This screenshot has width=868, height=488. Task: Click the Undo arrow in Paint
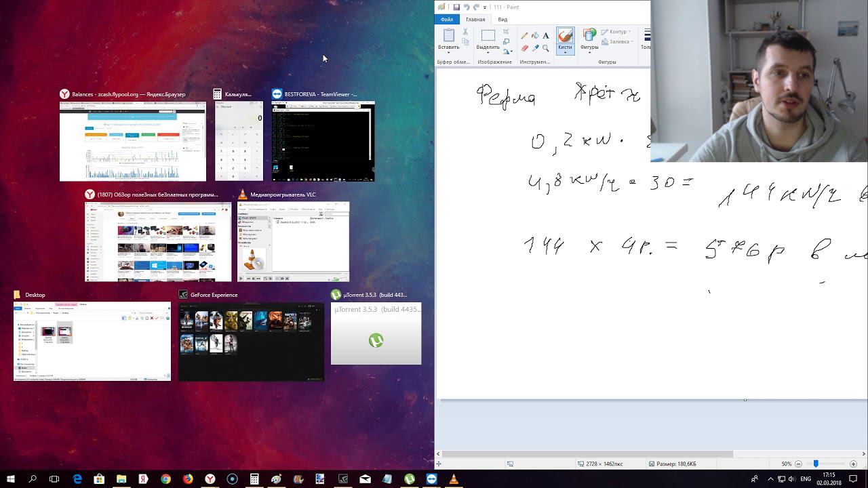coord(467,7)
